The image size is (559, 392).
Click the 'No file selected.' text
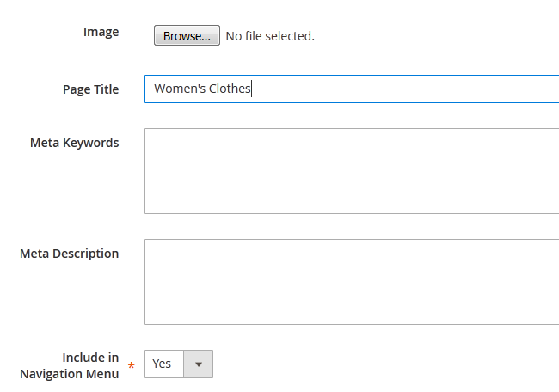[270, 36]
